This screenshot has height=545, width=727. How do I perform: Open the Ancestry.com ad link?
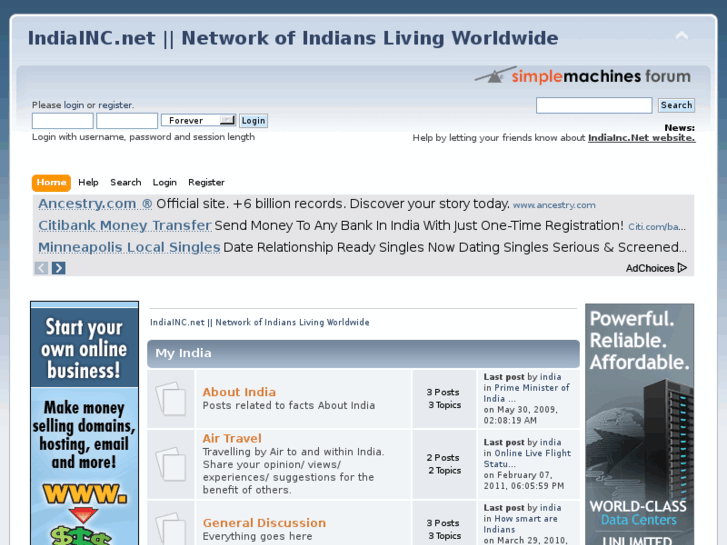click(95, 204)
